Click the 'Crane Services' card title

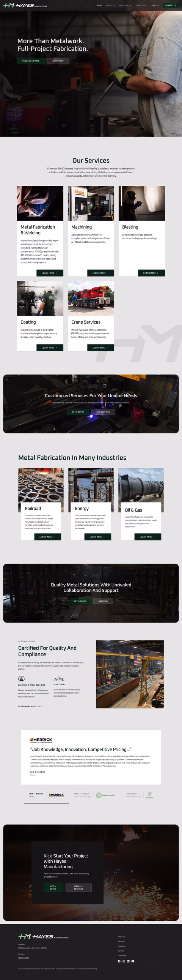86,322
